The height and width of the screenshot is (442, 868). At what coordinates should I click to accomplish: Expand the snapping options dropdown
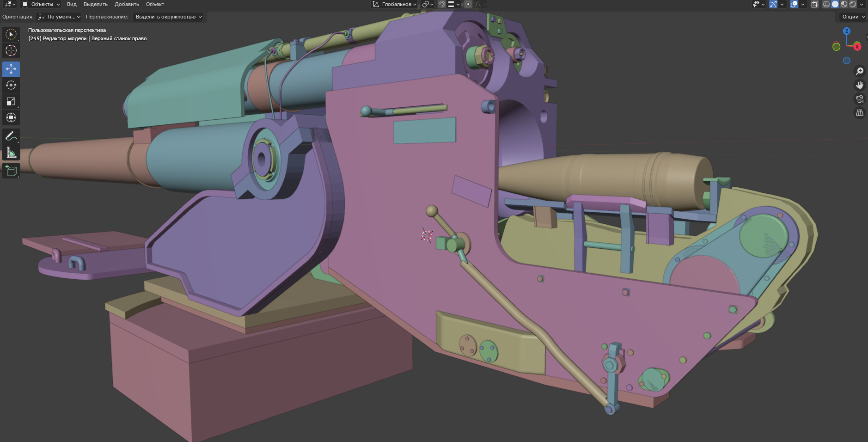pos(454,4)
